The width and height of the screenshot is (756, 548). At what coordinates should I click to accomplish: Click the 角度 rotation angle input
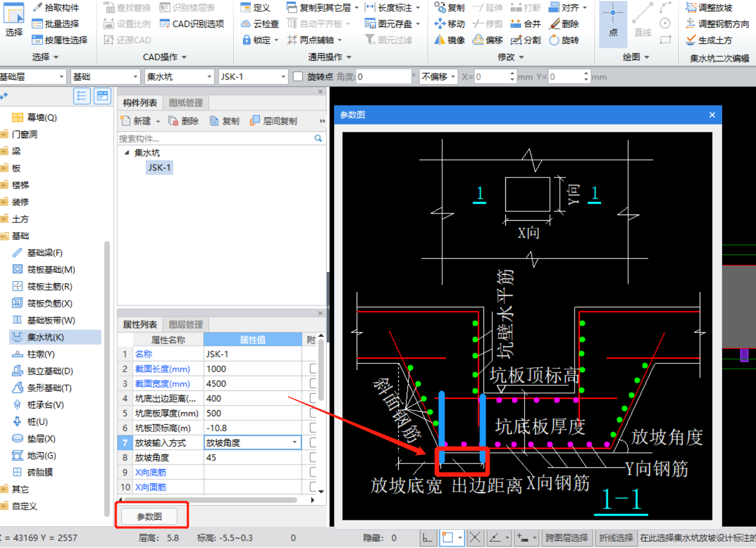pyautogui.click(x=384, y=77)
